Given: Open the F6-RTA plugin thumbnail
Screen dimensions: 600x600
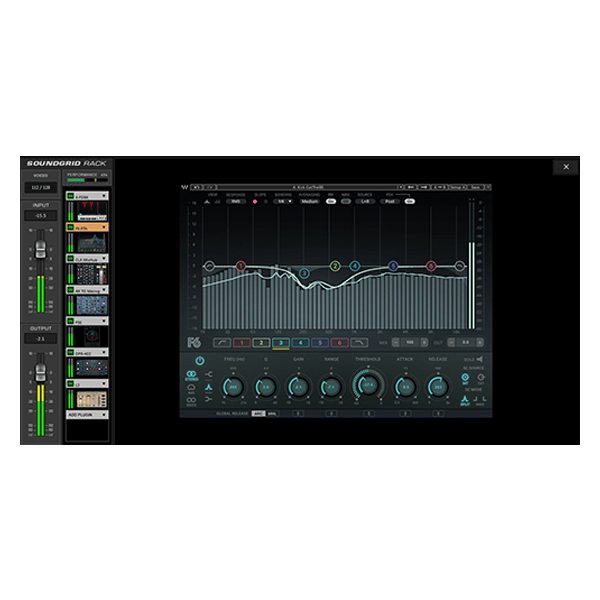Looking at the screenshot, I should (x=92, y=243).
